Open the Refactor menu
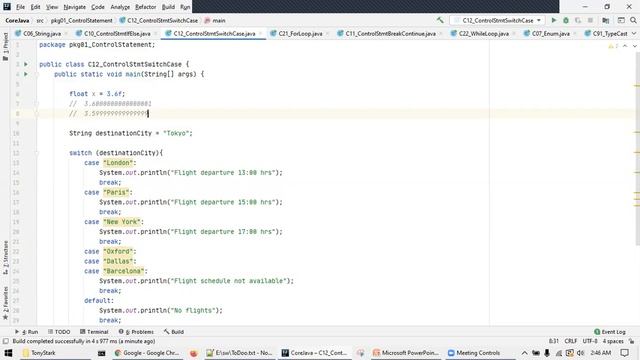Image resolution: width=640 pixels, height=360 pixels. 146,7
